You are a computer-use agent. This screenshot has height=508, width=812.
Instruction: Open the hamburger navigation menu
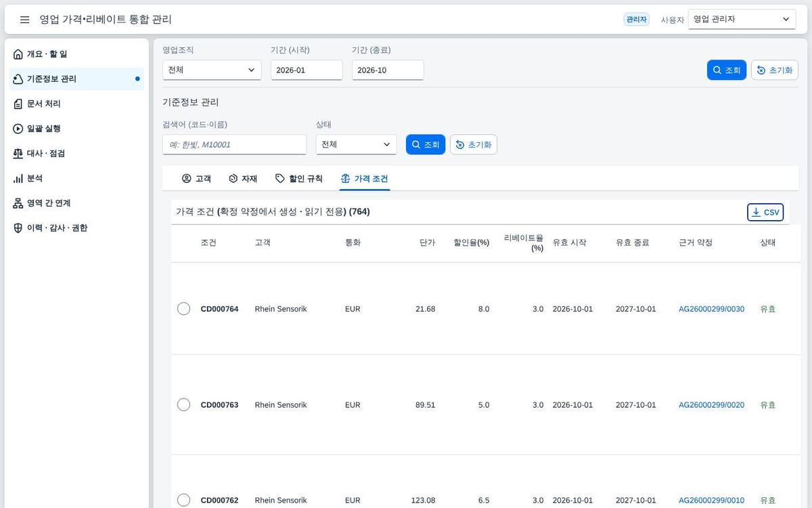24,20
